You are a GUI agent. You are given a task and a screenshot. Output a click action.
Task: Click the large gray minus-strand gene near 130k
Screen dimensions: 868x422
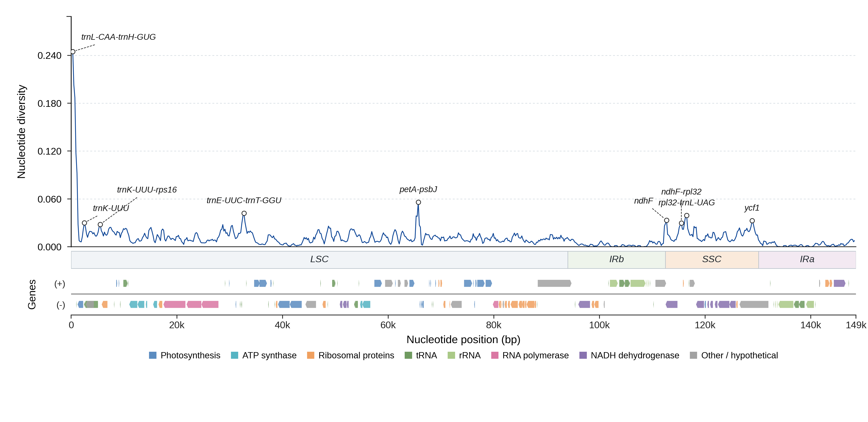click(754, 305)
